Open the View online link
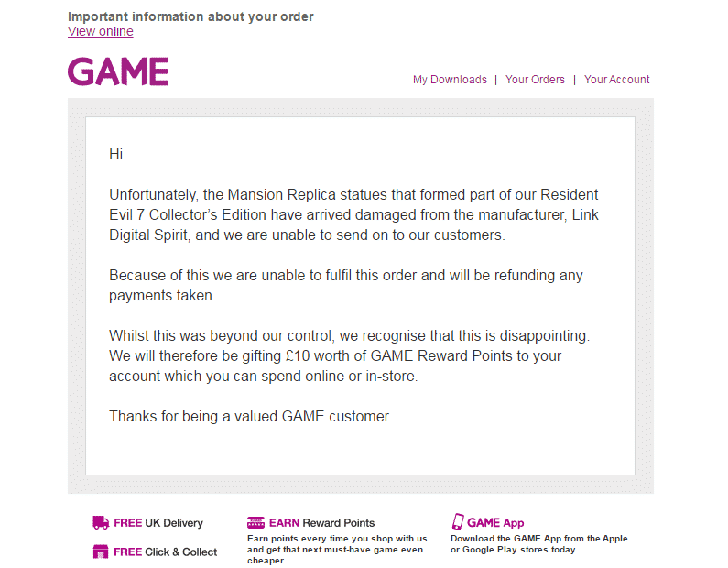Image resolution: width=728 pixels, height=568 pixels. click(x=101, y=32)
